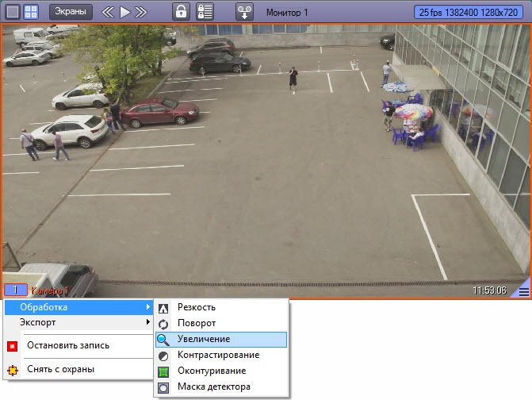Switch to single camera layout icon
The height and width of the screenshot is (400, 532).
tap(13, 12)
